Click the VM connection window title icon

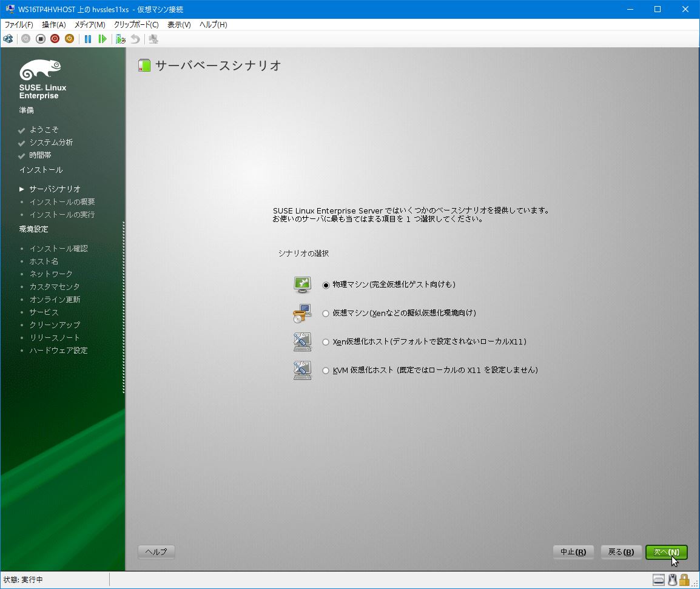tap(9, 9)
